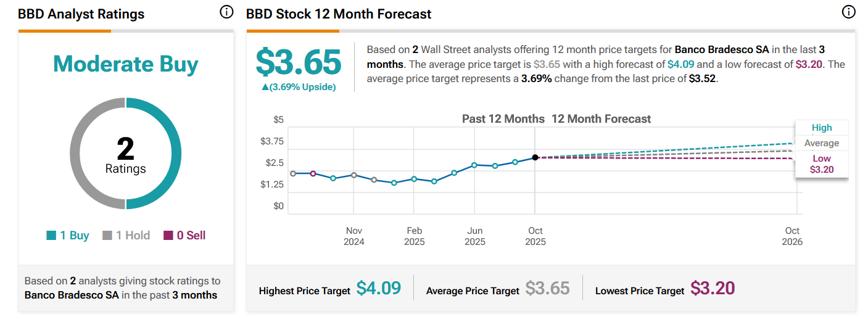Image resolution: width=868 pixels, height=322 pixels.
Task: Select the Average forecast label on chart
Action: click(x=822, y=143)
